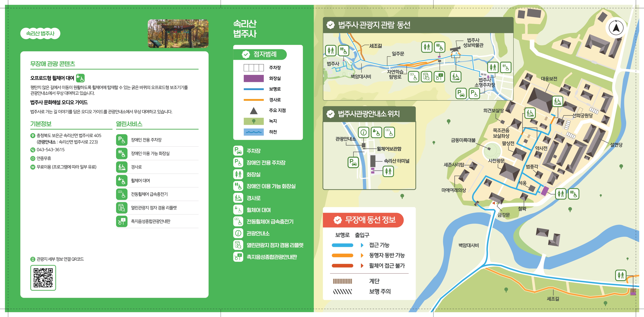Click the ramp icon next to 대웅보전 building
Viewport: 644px width, 317px height.
pyautogui.click(x=558, y=101)
